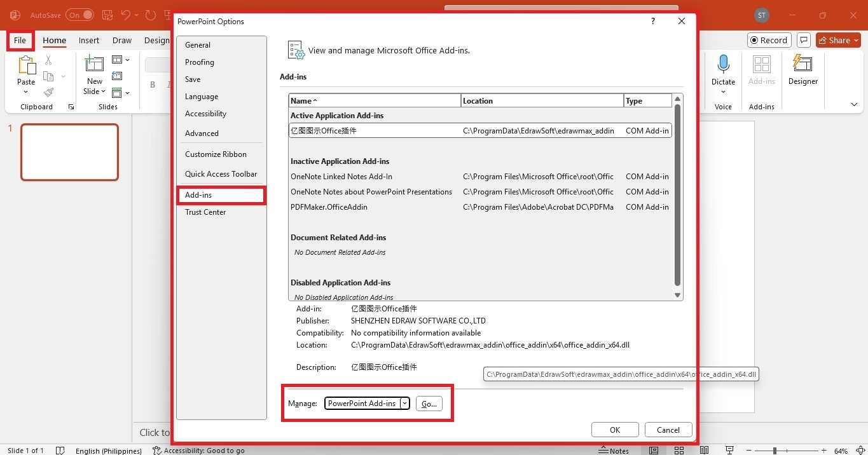This screenshot has height=455, width=868.
Task: Click the Designer icon
Action: (803, 64)
